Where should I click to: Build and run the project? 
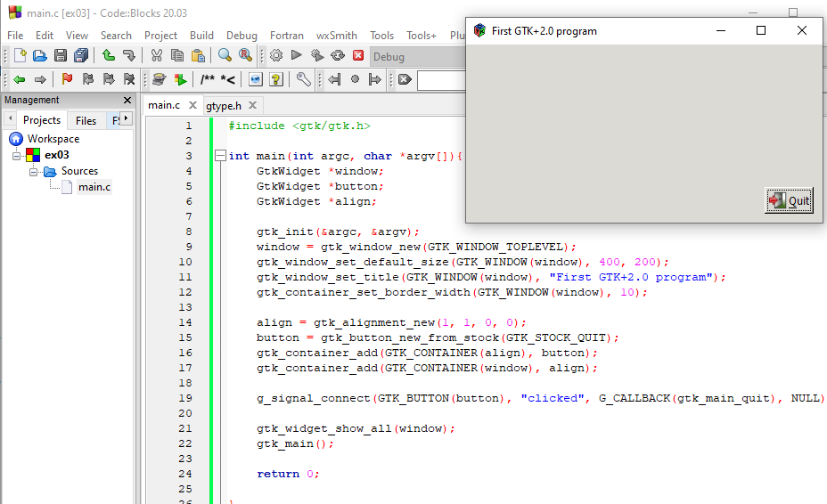317,55
